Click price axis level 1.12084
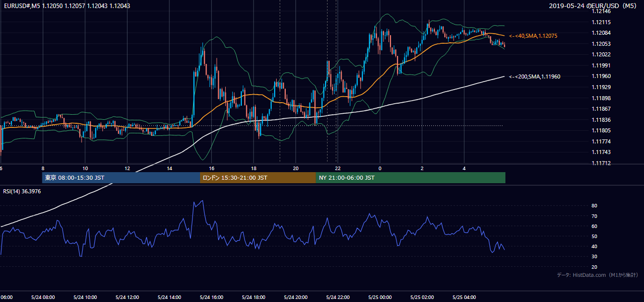 tap(602, 33)
